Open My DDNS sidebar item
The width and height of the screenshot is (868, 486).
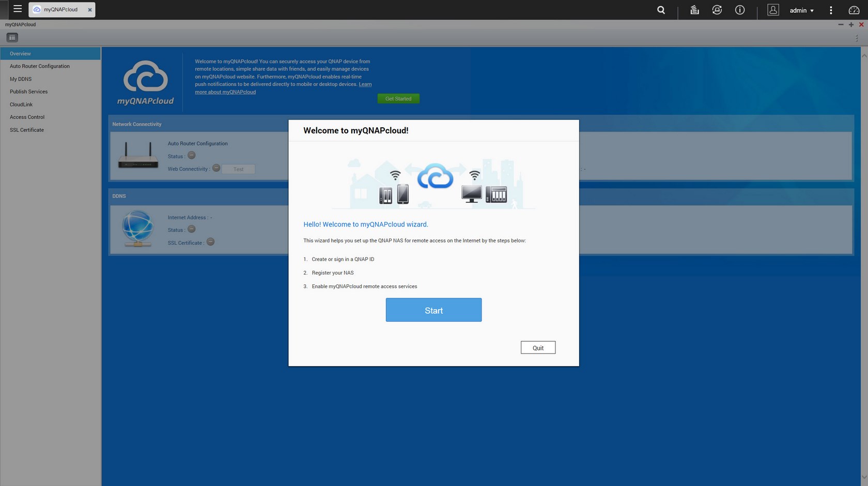pos(50,79)
